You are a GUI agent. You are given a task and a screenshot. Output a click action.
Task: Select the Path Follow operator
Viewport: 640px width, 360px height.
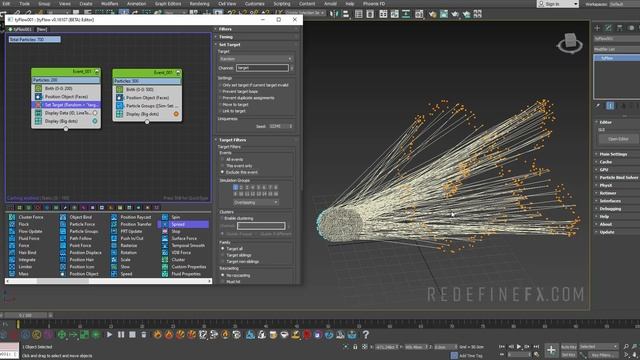tap(80, 238)
